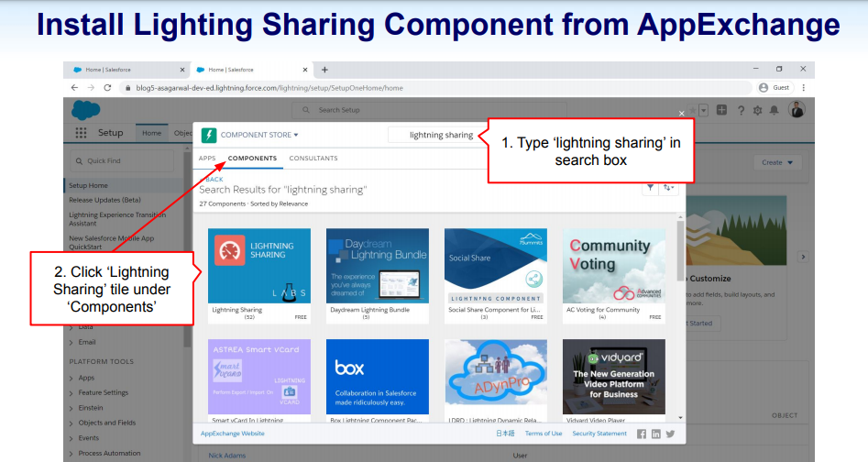Open the Lightning Sharing tile
This screenshot has width=868, height=462.
[259, 276]
